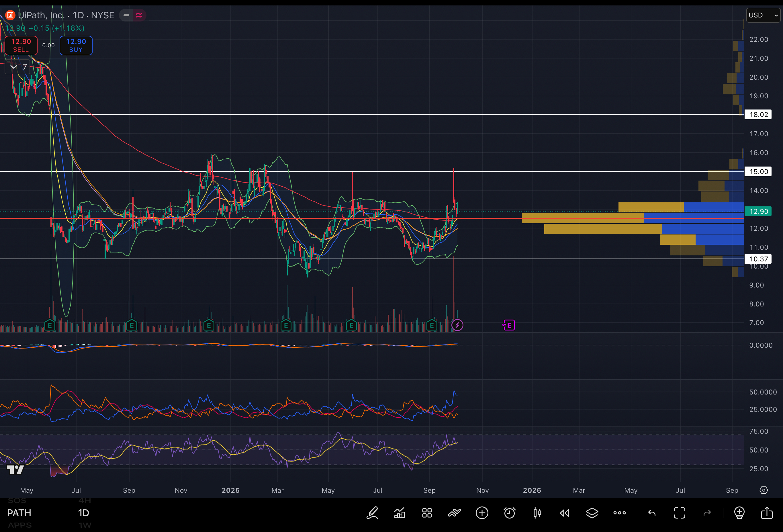Open the PATH symbol picker
Screen dimensions: 783x532
19,513
